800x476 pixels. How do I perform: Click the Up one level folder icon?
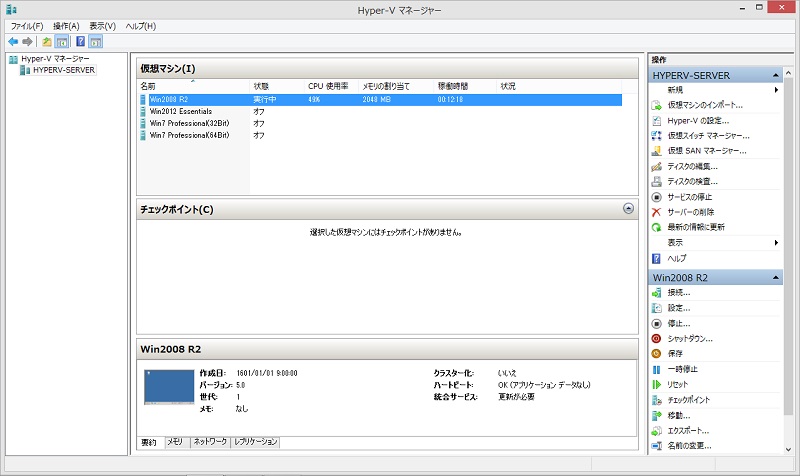(x=47, y=42)
